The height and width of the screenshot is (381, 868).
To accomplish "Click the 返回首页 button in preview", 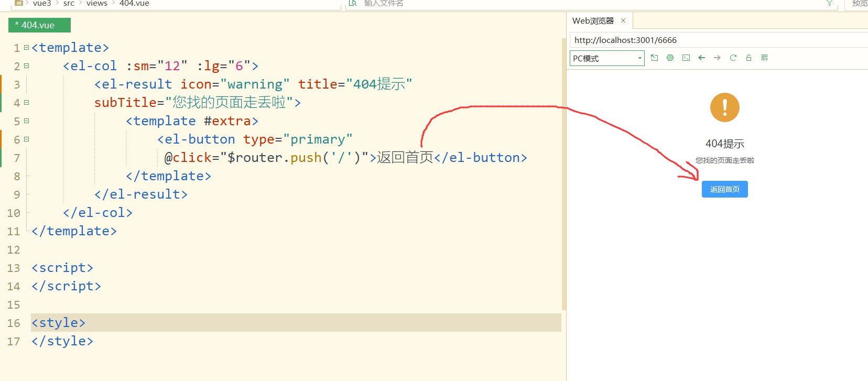I will (x=724, y=189).
